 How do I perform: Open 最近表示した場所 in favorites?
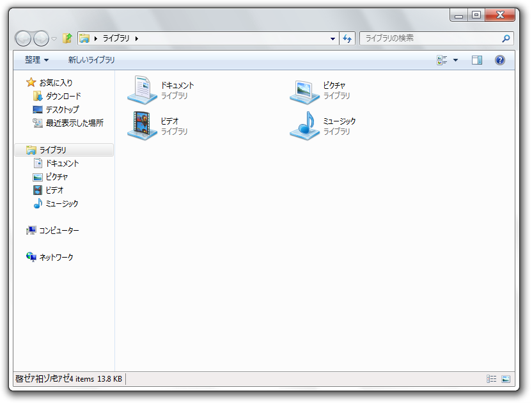(x=75, y=123)
